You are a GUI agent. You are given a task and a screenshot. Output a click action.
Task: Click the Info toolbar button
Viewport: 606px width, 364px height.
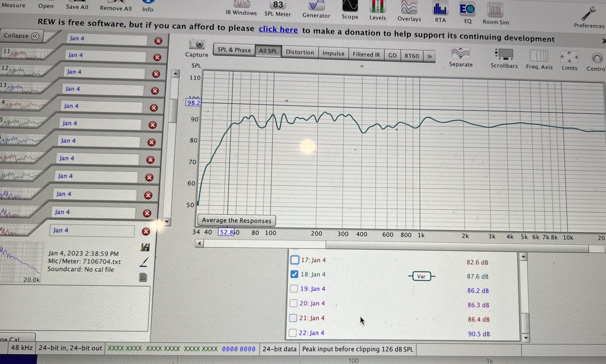(148, 6)
